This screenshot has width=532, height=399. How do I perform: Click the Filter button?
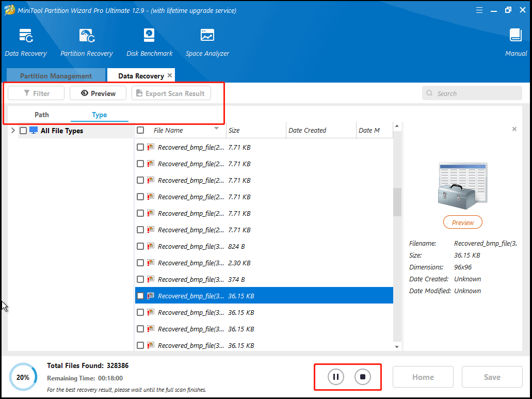point(36,93)
